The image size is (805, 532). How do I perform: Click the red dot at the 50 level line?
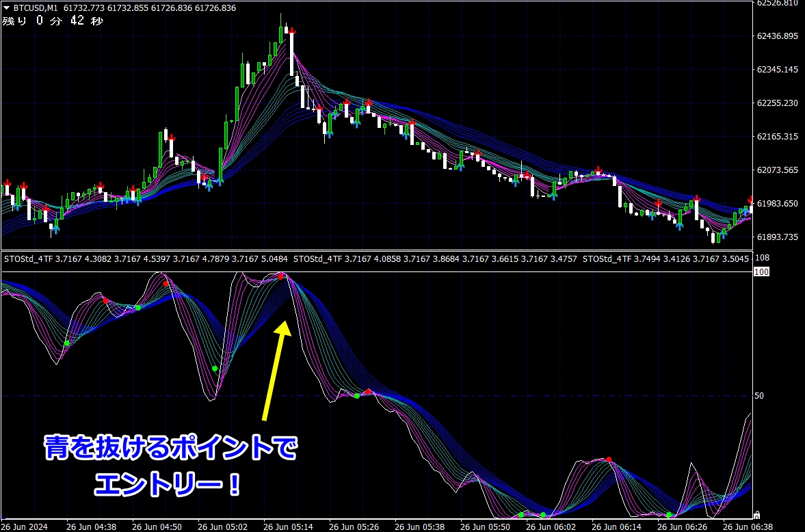pos(368,392)
